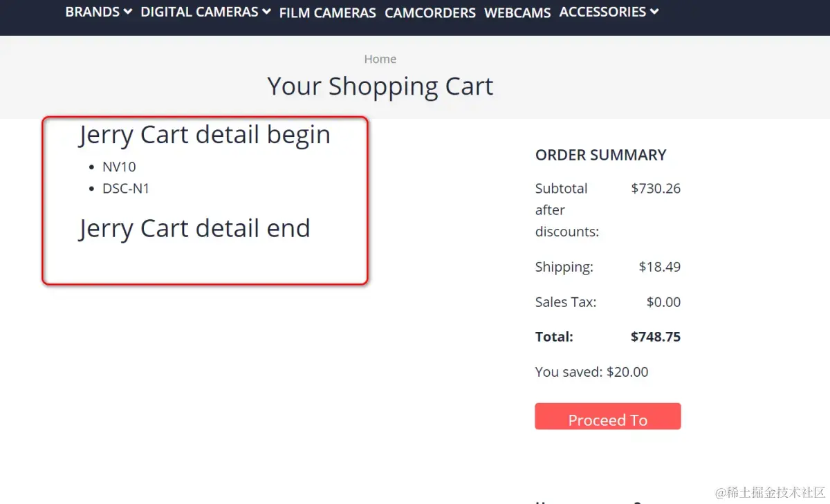Click the Proceed To checkout button
Viewport: 830px width, 504px height.
608,416
